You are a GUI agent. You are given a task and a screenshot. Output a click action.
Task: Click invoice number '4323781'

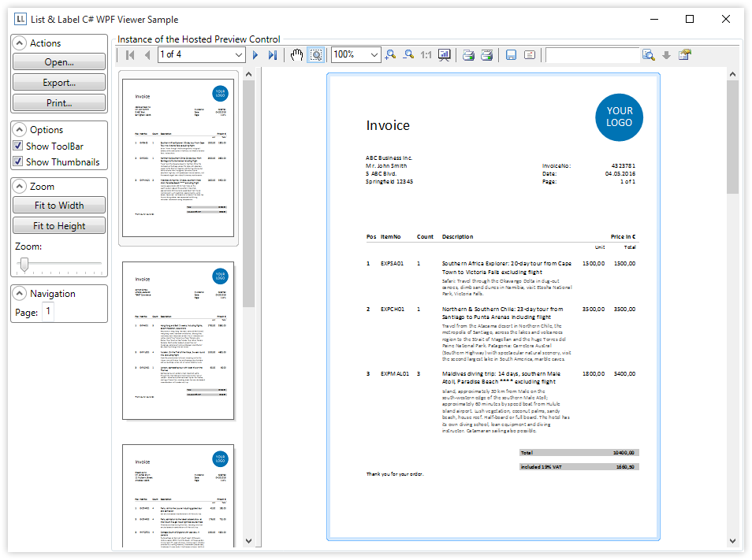click(623, 165)
